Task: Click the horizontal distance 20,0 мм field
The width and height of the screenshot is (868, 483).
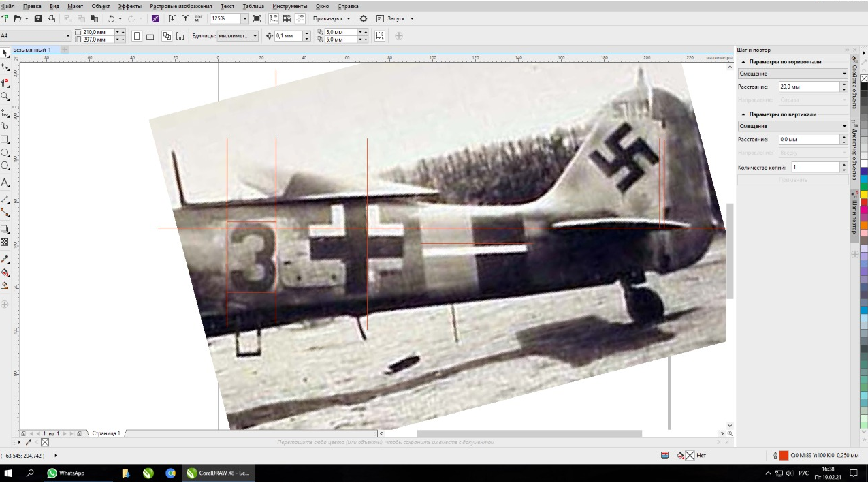Action: pos(808,87)
